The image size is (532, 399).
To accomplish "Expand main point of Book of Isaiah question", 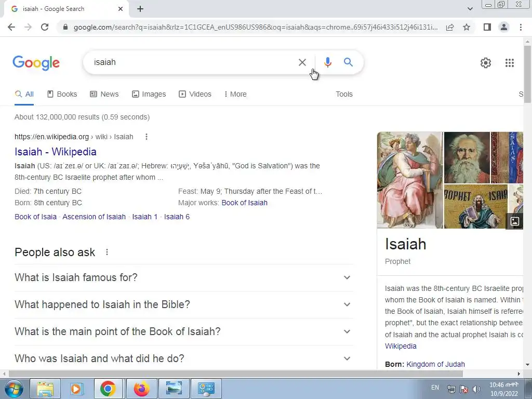I will click(x=184, y=331).
